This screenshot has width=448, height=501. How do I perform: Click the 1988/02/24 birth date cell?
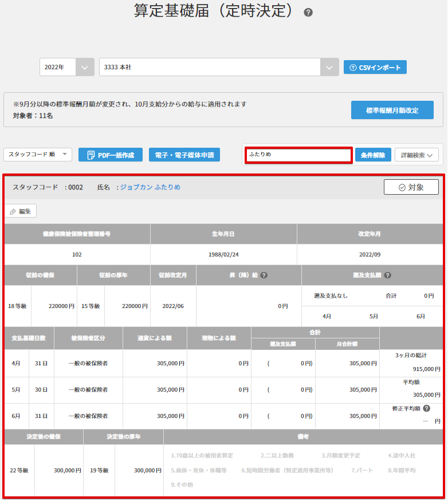(x=223, y=254)
